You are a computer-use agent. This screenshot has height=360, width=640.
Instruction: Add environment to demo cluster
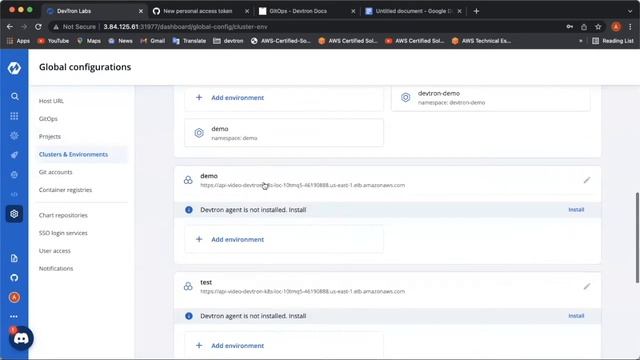click(x=284, y=239)
